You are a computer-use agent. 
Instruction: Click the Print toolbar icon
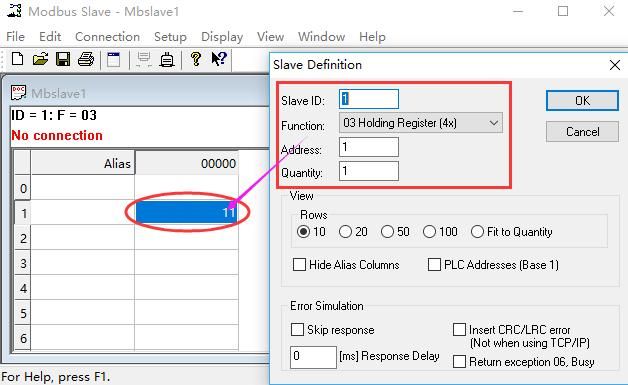86,59
